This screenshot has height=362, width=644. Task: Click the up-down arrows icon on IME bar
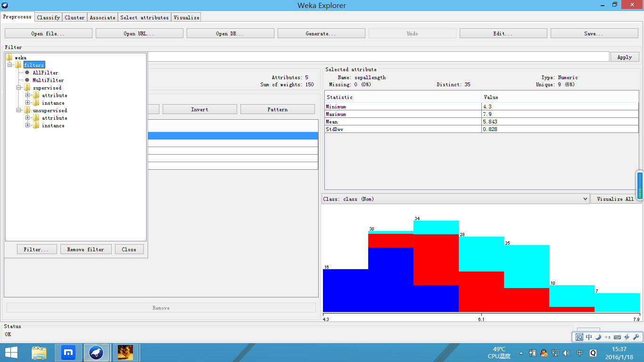[x=627, y=337]
